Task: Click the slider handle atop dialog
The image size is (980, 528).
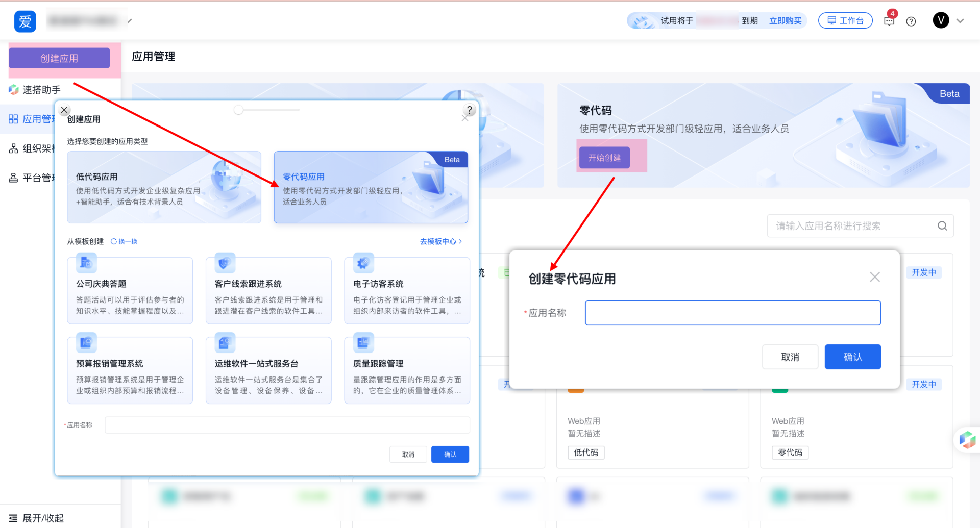Action: [x=238, y=110]
